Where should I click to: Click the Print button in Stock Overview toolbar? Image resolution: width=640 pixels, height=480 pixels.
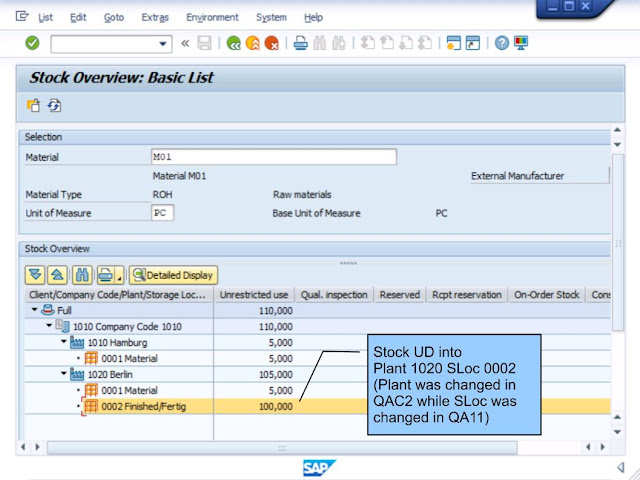[x=105, y=275]
